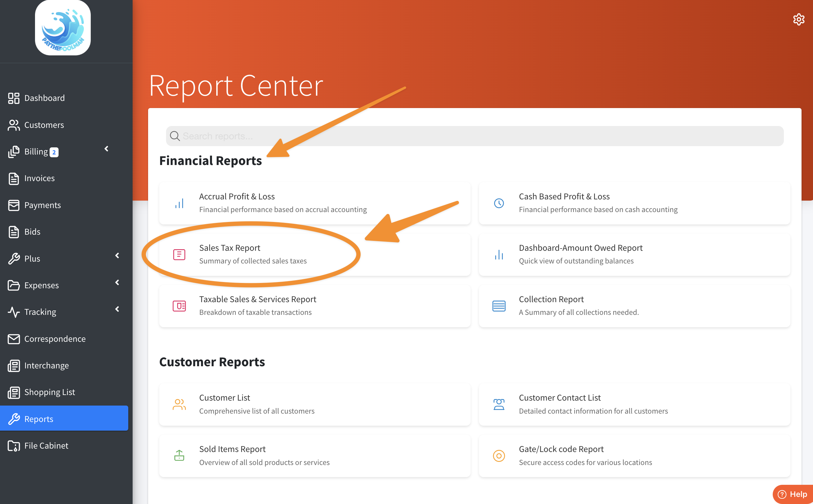Screen dimensions: 813x504
Task: Click the PayThePoolman logo
Action: pos(63,28)
